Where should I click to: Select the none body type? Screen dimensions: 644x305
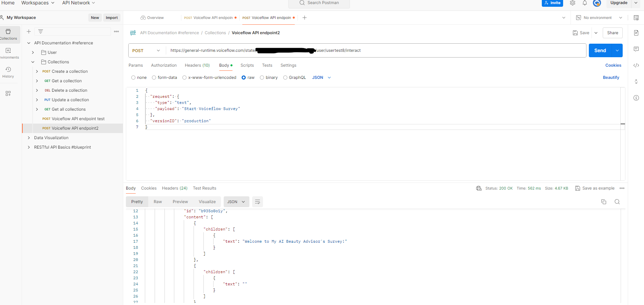pos(133,78)
